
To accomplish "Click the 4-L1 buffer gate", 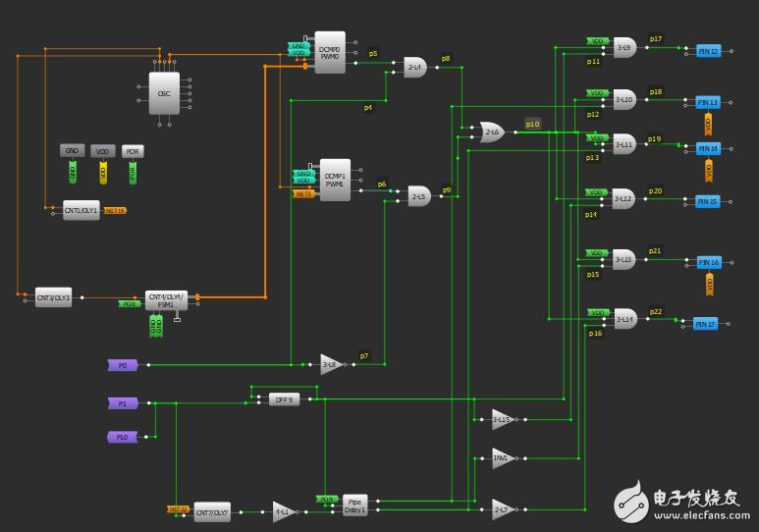I will click(x=284, y=510).
